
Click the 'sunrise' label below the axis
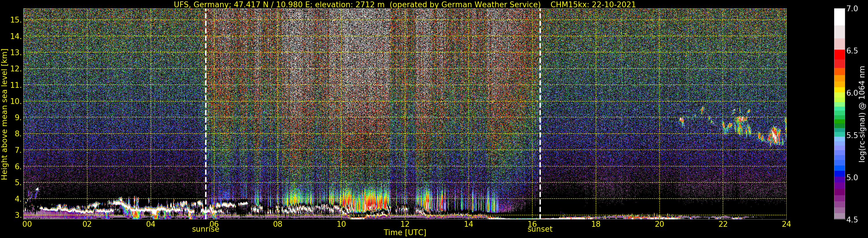point(206,229)
